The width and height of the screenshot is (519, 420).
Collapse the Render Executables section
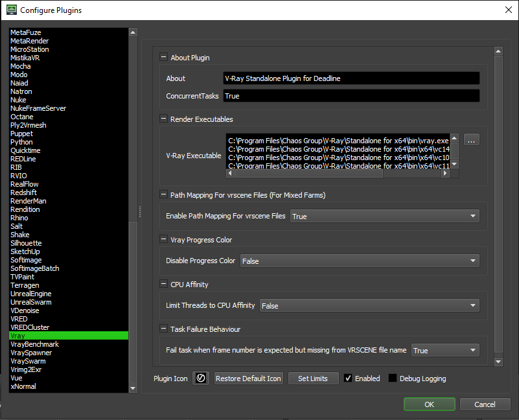click(x=163, y=119)
